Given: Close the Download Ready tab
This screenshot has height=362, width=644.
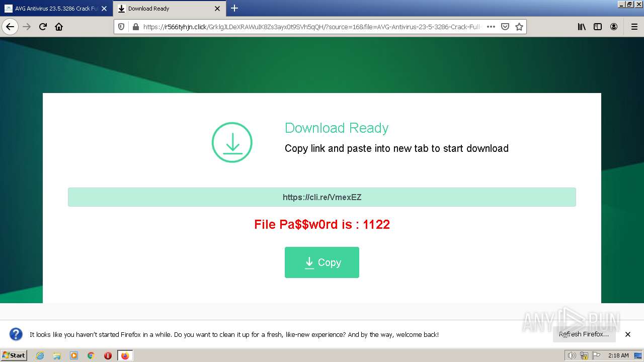Looking at the screenshot, I should (x=217, y=9).
